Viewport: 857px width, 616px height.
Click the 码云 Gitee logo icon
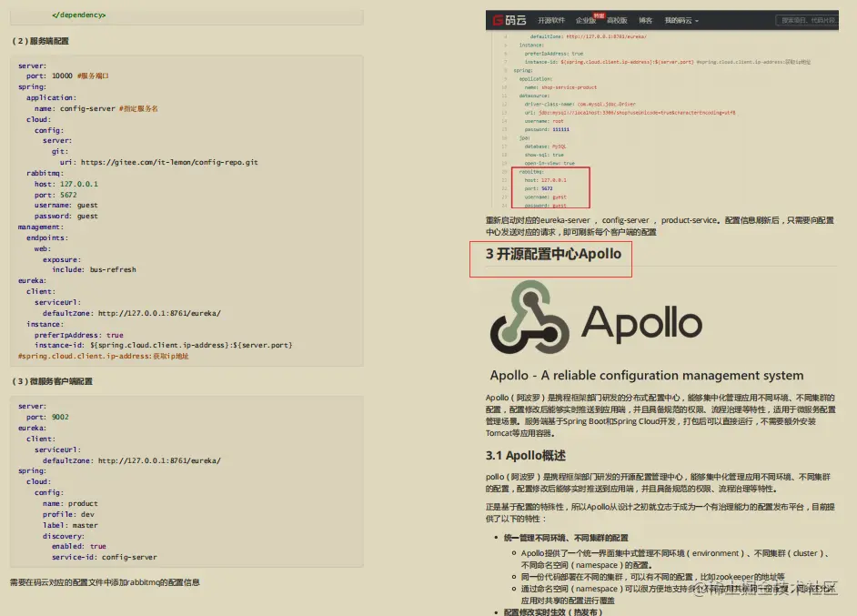point(509,20)
